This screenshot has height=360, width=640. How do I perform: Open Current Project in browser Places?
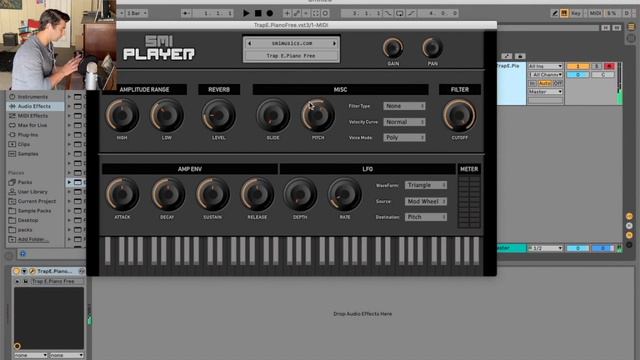pos(37,201)
